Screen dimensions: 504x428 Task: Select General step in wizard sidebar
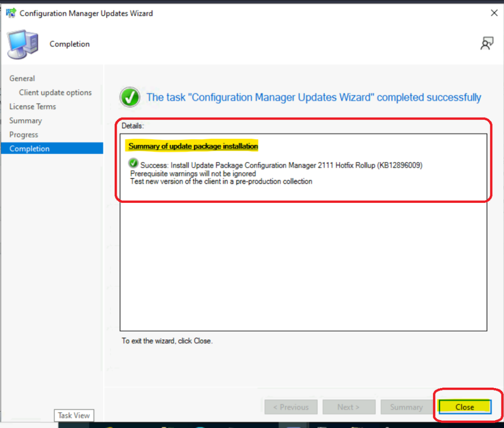pyautogui.click(x=22, y=78)
